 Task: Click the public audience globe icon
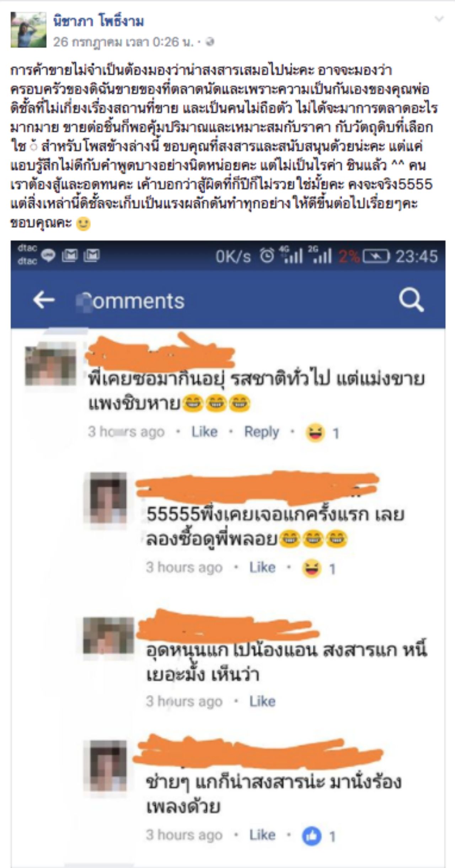click(x=210, y=42)
